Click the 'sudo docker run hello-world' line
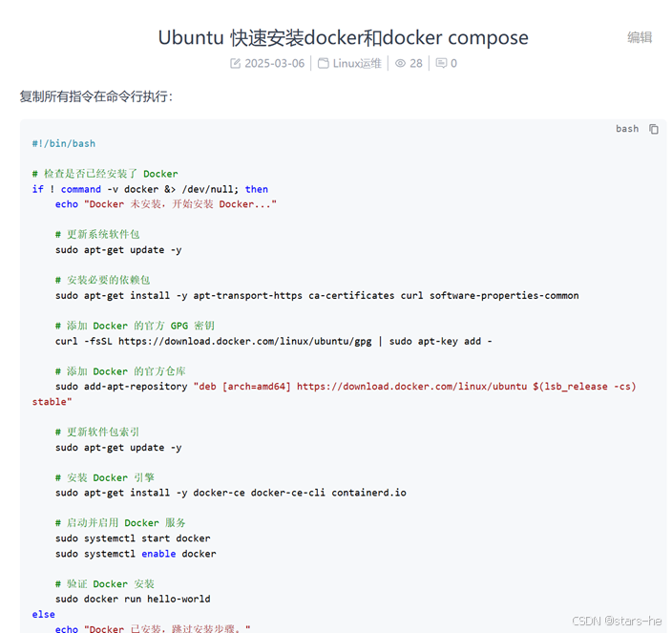672x633 pixels. point(133,600)
